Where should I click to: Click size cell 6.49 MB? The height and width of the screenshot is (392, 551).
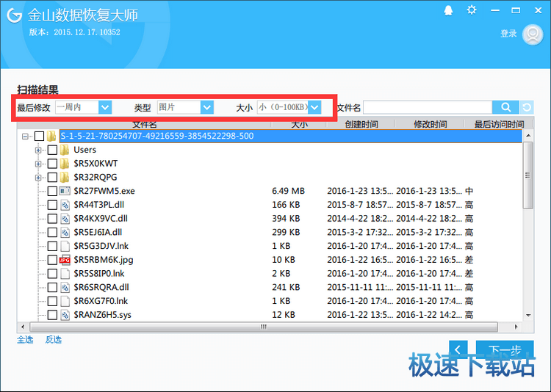click(x=288, y=191)
